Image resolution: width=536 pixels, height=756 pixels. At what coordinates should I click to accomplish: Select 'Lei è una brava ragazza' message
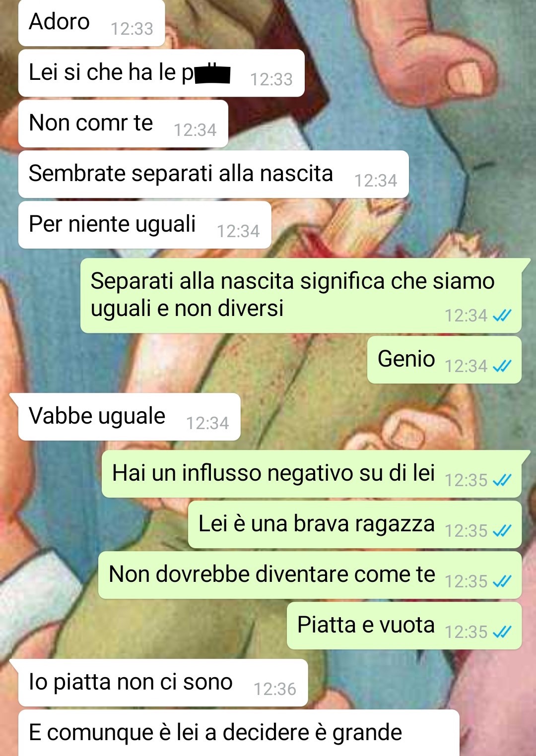pyautogui.click(x=355, y=524)
